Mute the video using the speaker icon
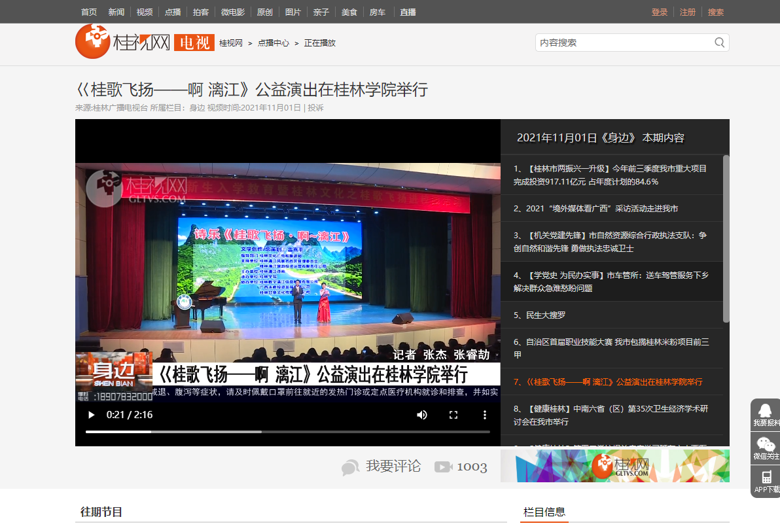The width and height of the screenshot is (780, 532). (422, 415)
